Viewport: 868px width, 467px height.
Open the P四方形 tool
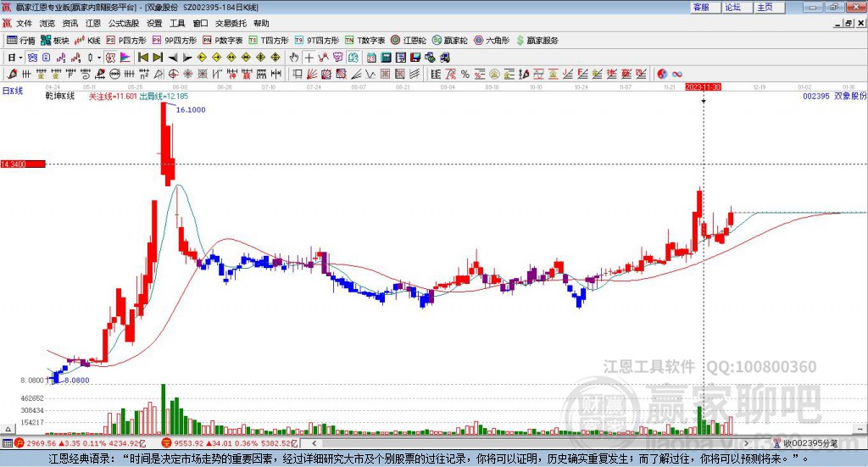pos(126,41)
